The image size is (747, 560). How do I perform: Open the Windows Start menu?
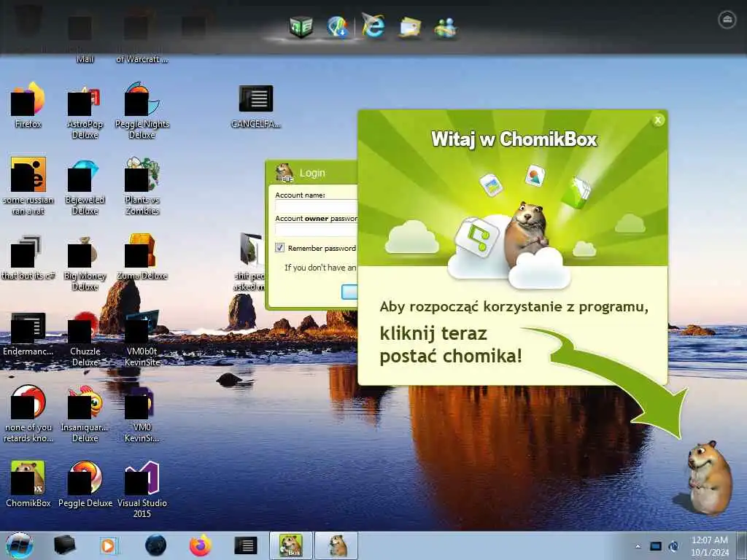(x=20, y=545)
